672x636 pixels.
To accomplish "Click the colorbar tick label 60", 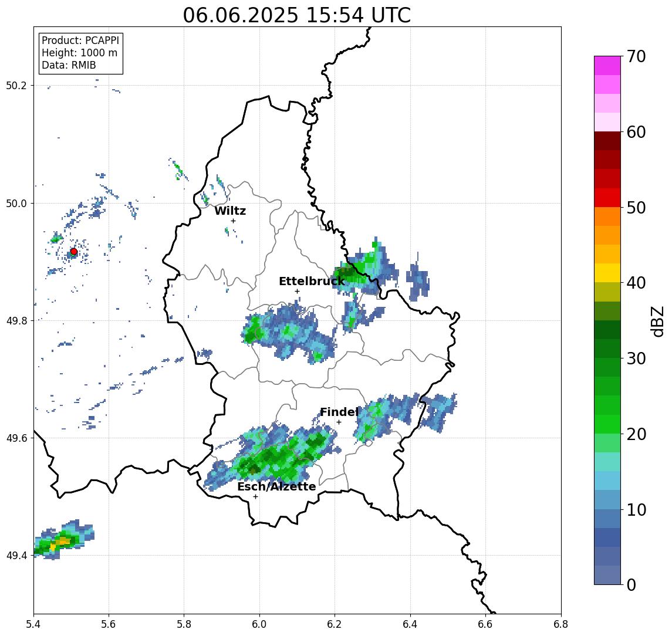I will (636, 133).
